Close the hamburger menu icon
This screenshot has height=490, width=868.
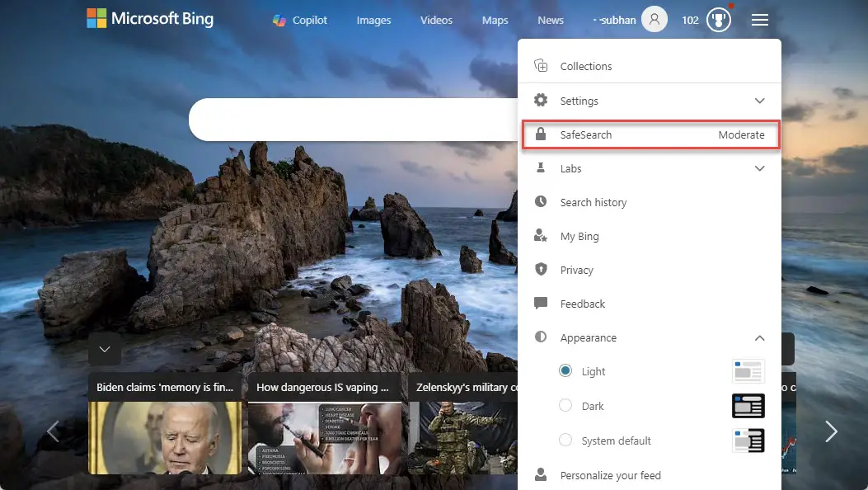click(759, 21)
